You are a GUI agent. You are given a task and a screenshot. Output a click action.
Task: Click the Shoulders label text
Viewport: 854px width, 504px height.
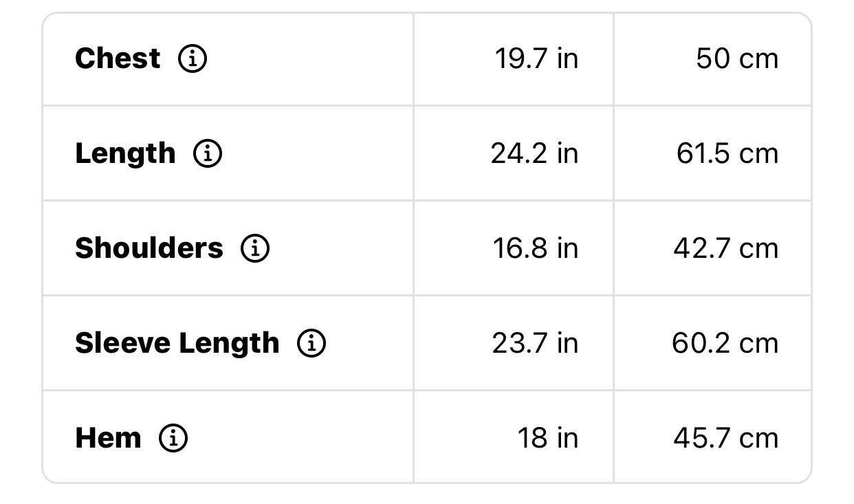point(149,248)
